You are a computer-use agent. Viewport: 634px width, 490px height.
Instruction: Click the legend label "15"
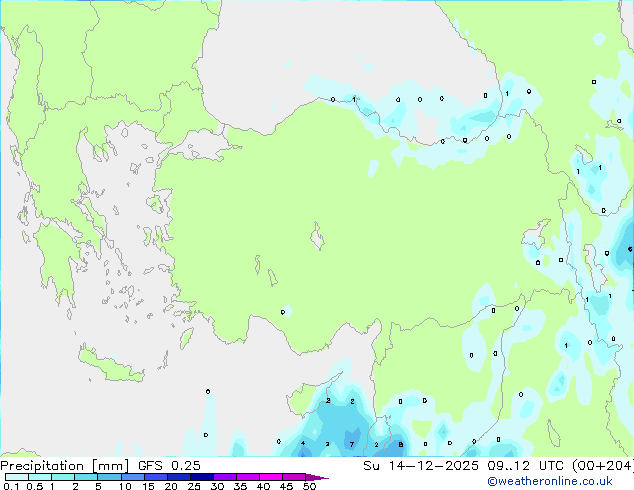[148, 486]
